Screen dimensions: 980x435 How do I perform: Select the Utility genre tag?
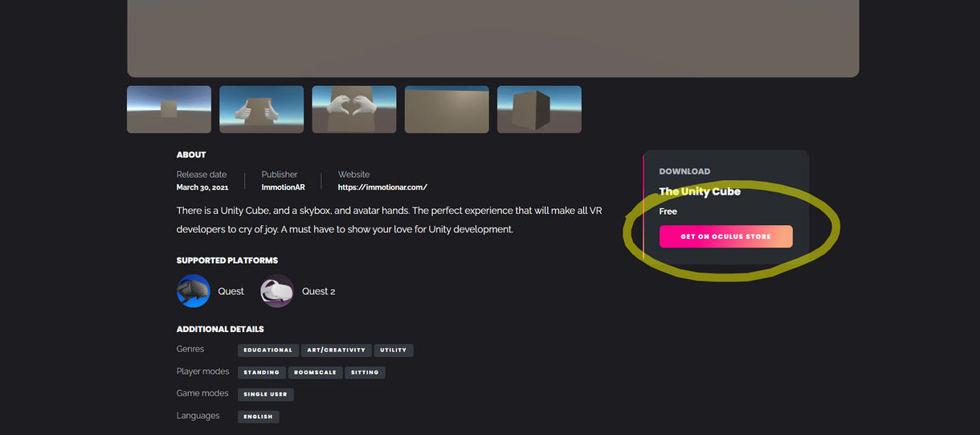tap(394, 350)
